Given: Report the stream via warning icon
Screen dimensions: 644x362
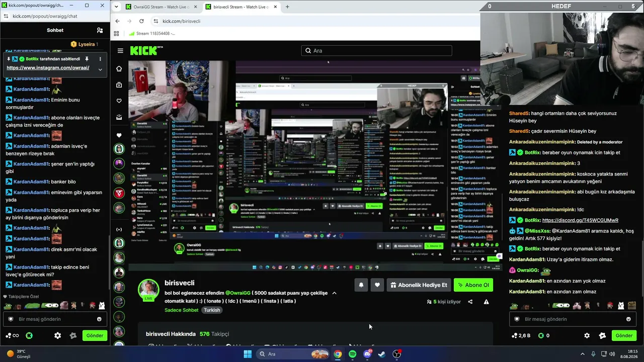Looking at the screenshot, I should point(486,302).
